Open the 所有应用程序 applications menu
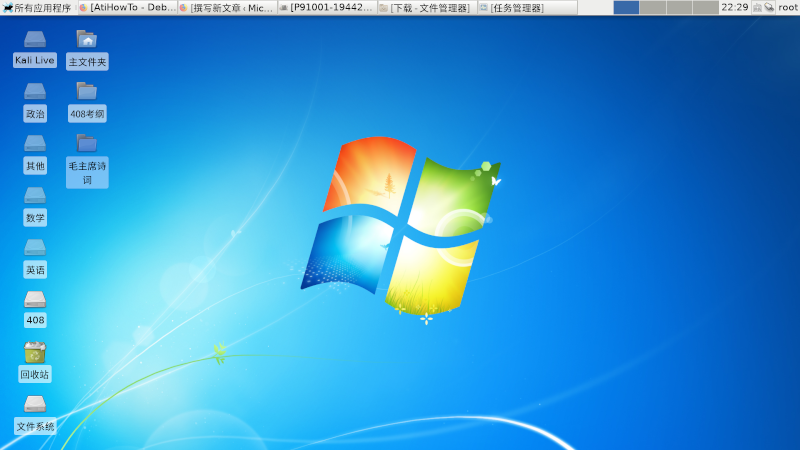800x450 pixels. coord(37,8)
